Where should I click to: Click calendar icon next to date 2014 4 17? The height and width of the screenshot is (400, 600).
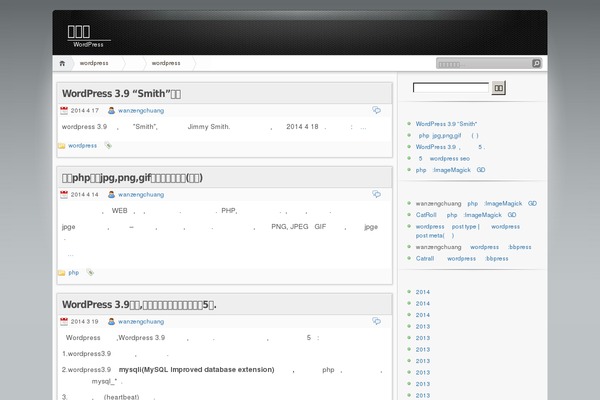(64, 111)
